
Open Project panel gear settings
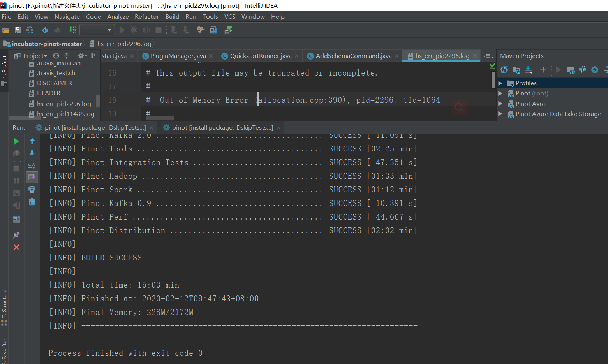pyautogui.click(x=82, y=56)
